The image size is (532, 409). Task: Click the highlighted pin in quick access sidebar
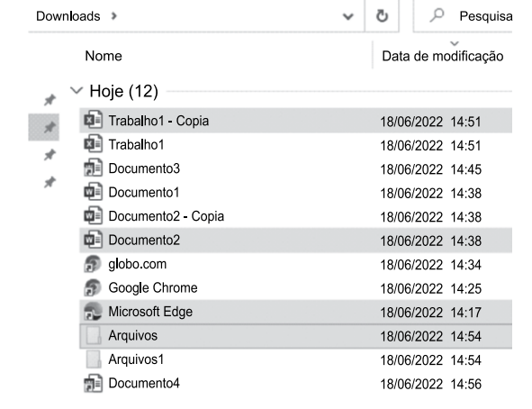[50, 127]
